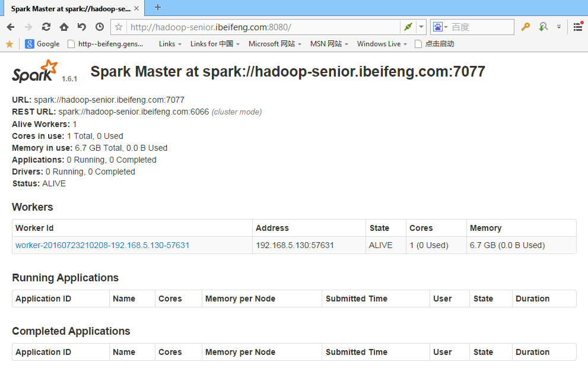Bookmark this page with the address bar star
The image size is (588, 384).
coord(119,27)
